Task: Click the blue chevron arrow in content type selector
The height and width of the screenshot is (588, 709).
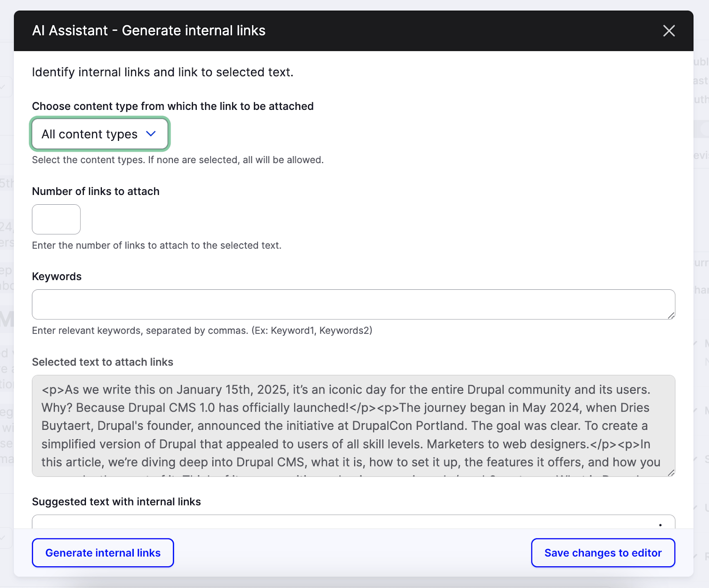Action: [151, 134]
